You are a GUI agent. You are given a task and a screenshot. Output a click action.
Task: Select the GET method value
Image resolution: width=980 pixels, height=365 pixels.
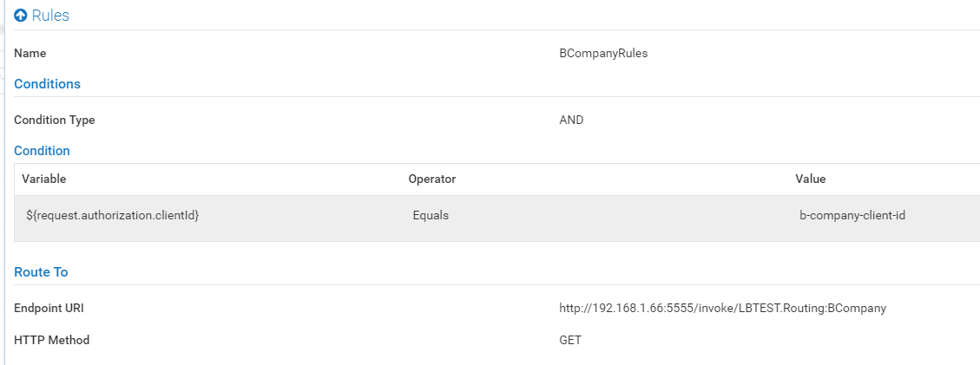tap(570, 340)
